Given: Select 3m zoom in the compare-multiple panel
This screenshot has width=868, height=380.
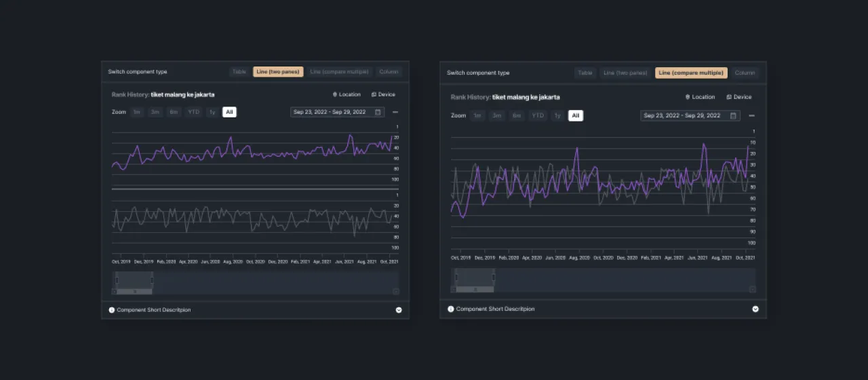Looking at the screenshot, I should [x=497, y=115].
